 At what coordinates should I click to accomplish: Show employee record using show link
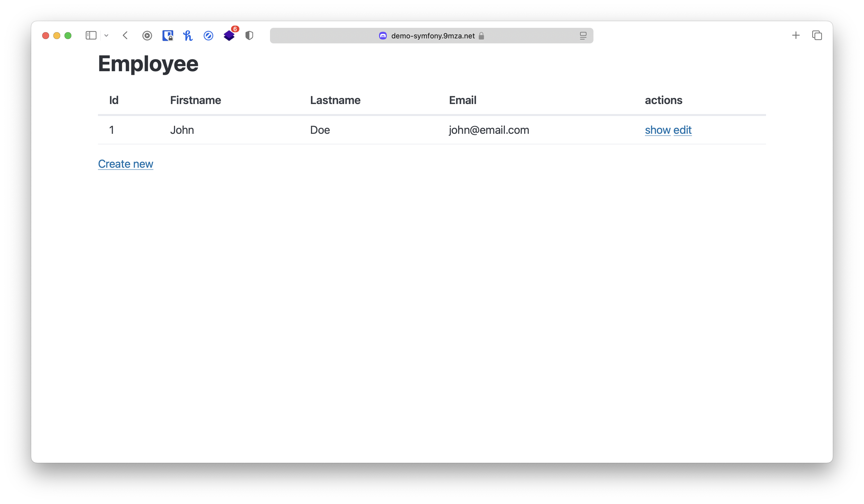pyautogui.click(x=657, y=130)
